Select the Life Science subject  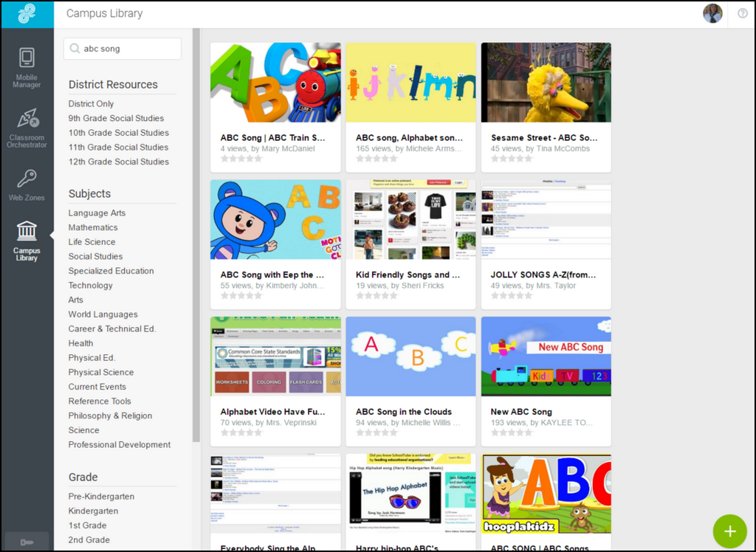tap(92, 241)
